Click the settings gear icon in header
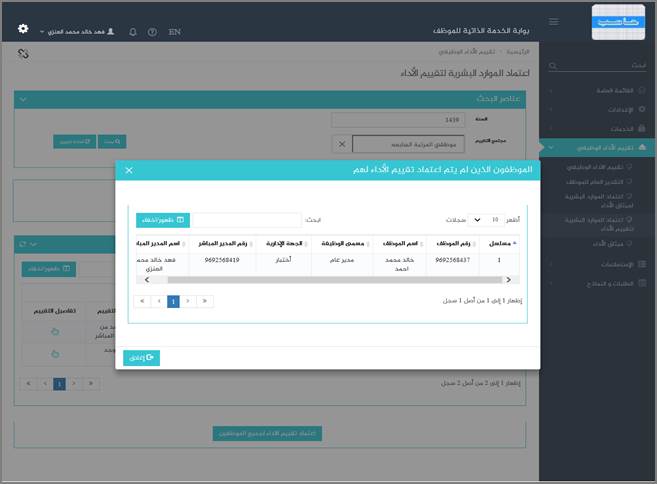The height and width of the screenshot is (484, 657). click(x=23, y=30)
